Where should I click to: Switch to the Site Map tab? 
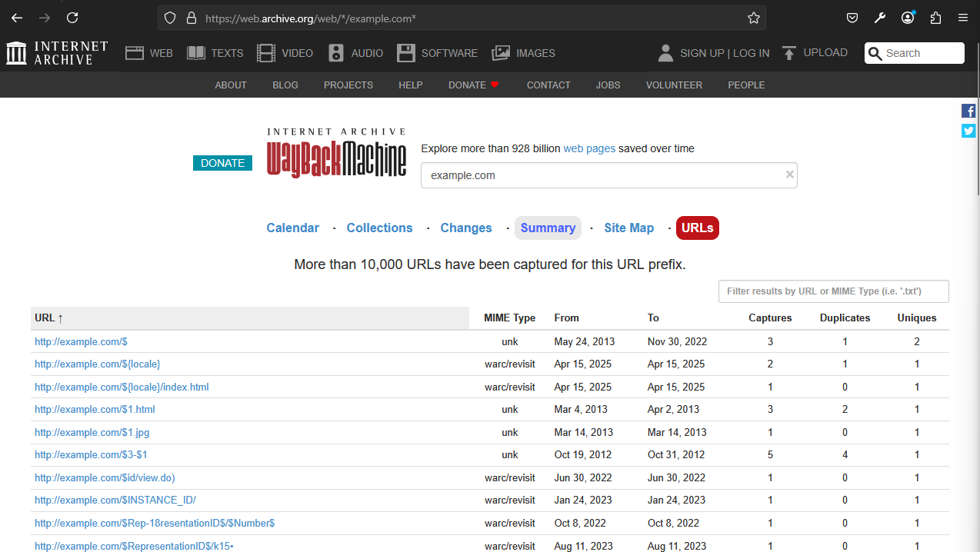coord(628,228)
